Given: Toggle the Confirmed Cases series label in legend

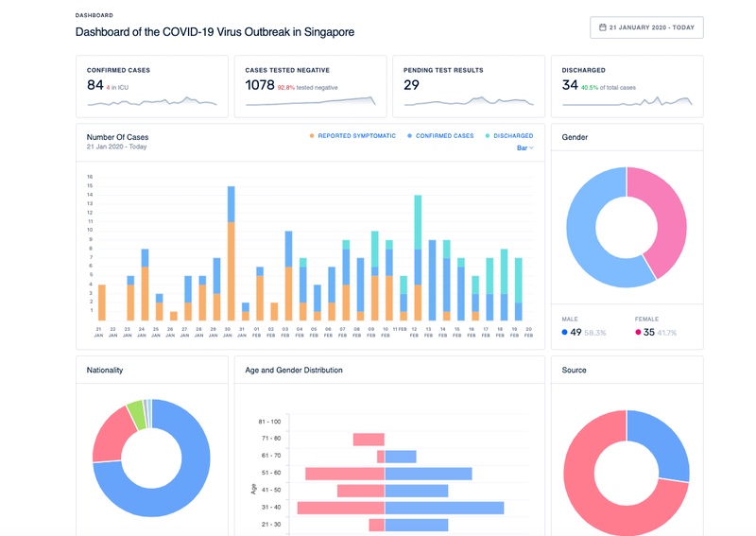Looking at the screenshot, I should pos(445,136).
